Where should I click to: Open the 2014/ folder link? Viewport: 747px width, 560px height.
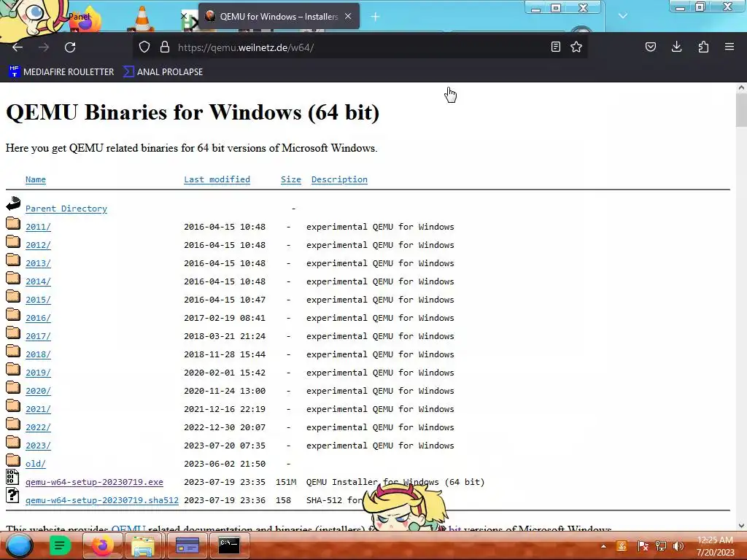[x=38, y=281]
